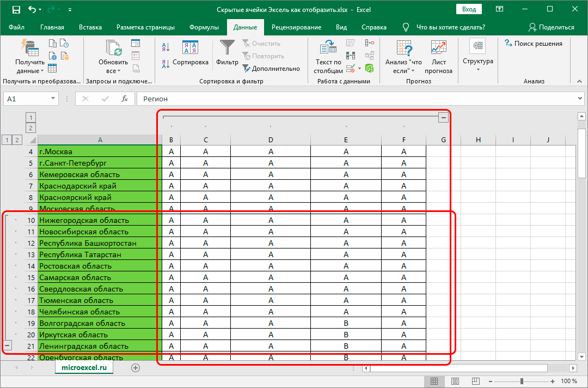Launch Текст по столбцам wizard

coord(328,56)
